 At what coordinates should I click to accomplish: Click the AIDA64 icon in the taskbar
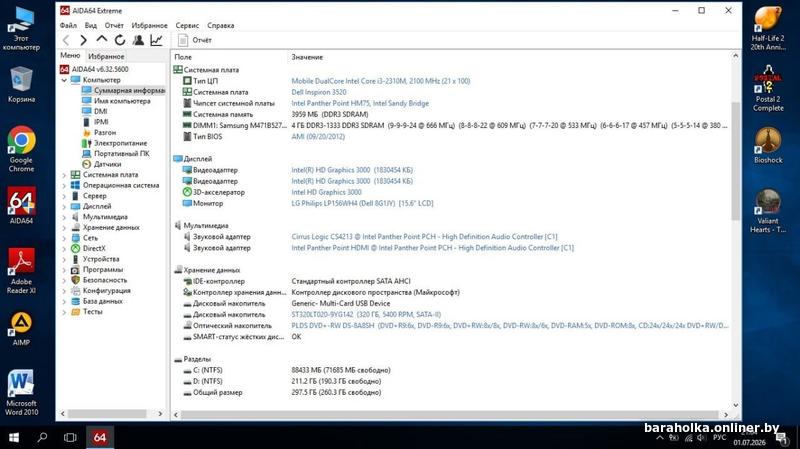click(x=99, y=437)
